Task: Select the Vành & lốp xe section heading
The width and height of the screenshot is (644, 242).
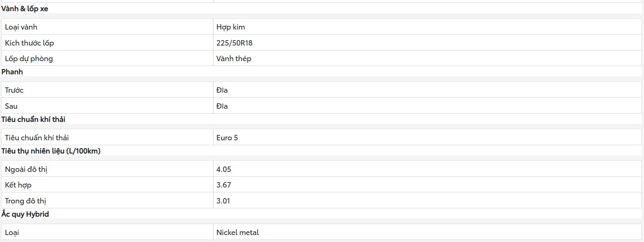Action: pyautogui.click(x=25, y=9)
